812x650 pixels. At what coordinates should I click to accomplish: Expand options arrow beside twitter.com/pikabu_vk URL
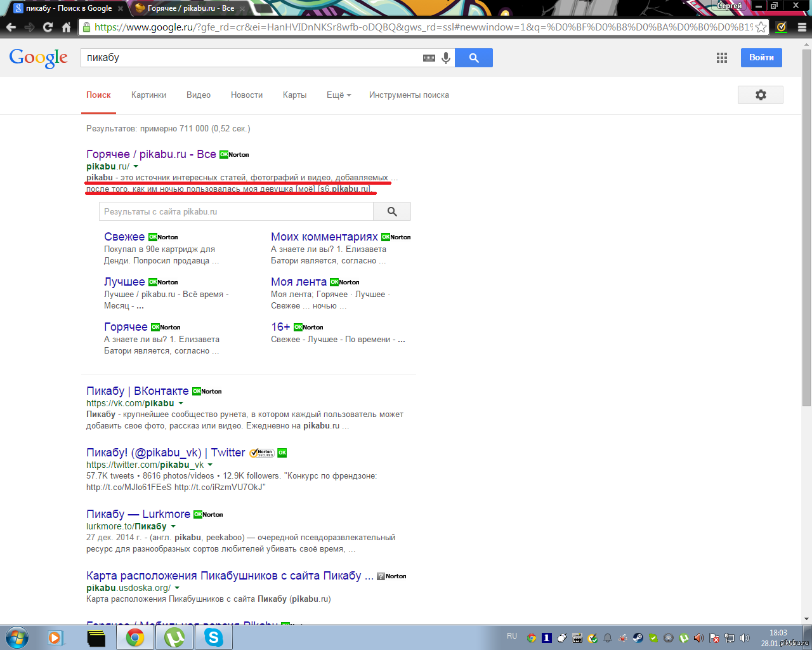pyautogui.click(x=210, y=465)
